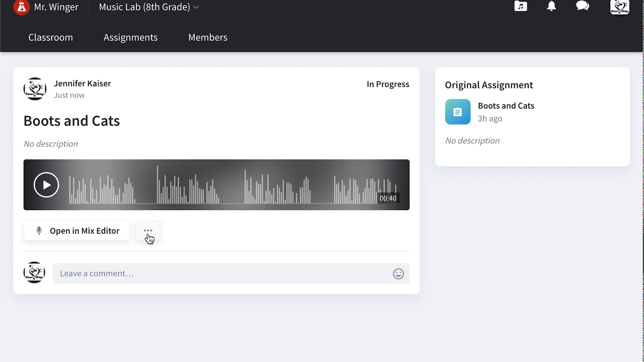Click the Just now timestamp
The image size is (644, 362).
pos(69,95)
